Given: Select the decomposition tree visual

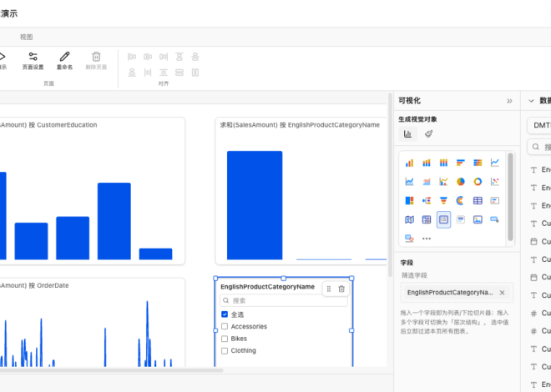Looking at the screenshot, I should (427, 201).
